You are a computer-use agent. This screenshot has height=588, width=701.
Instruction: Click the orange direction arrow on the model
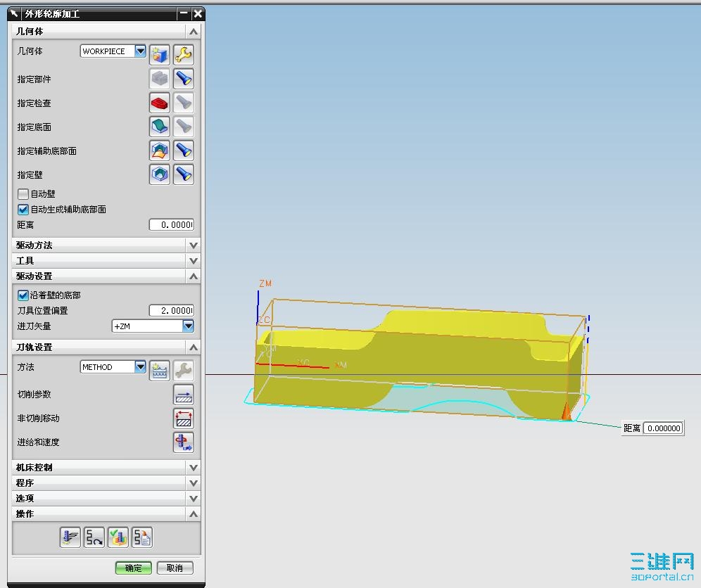(567, 411)
